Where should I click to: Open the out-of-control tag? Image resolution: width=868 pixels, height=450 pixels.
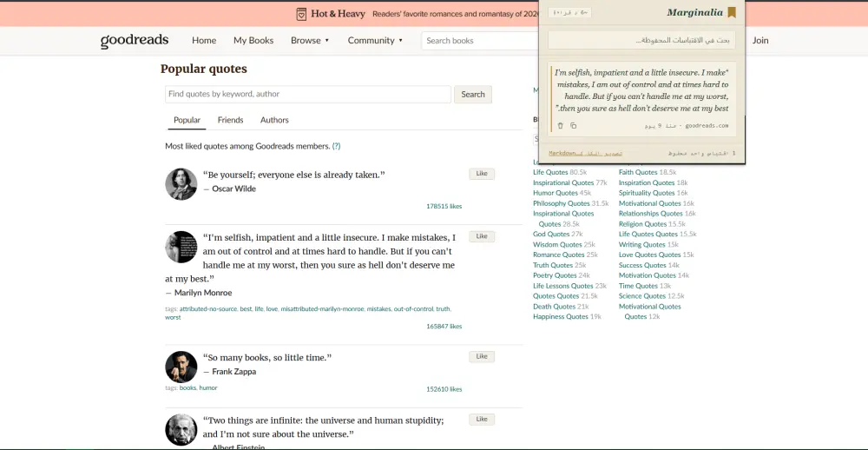click(413, 308)
